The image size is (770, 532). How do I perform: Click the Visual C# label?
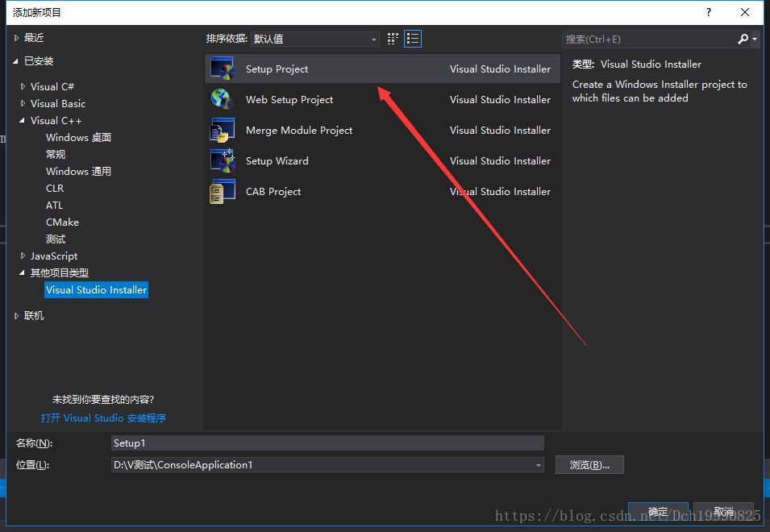52,86
